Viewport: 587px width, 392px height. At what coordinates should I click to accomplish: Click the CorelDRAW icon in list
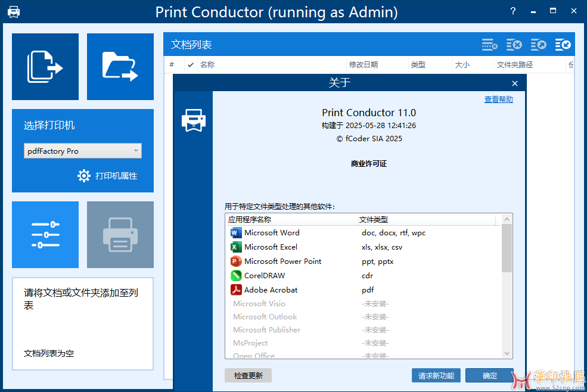point(235,276)
